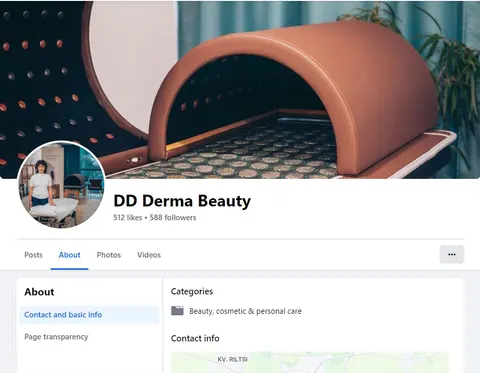Screen dimensions: 480x373
Task: Click the KV. RILTSI map label
Action: [x=232, y=359]
